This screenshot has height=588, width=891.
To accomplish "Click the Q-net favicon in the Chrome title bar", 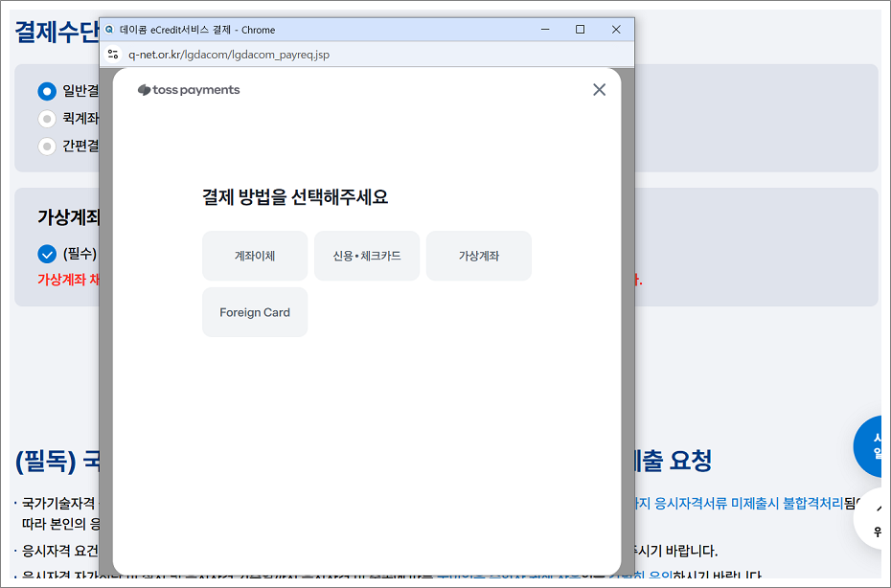I will [107, 30].
